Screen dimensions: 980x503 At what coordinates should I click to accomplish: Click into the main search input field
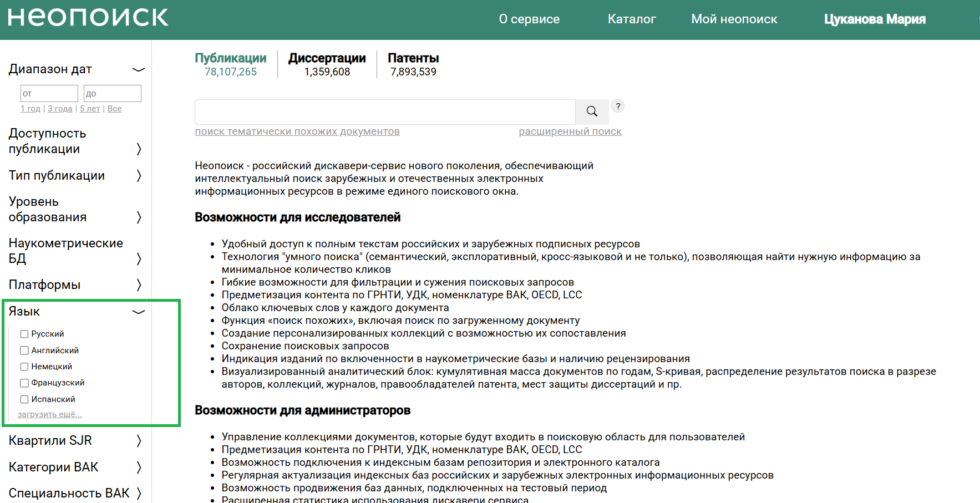coord(385,111)
